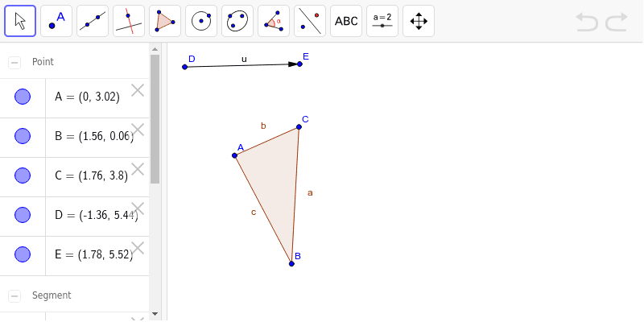Select the Line through two points tool
Viewport: 644px width, 322px height.
(x=93, y=21)
